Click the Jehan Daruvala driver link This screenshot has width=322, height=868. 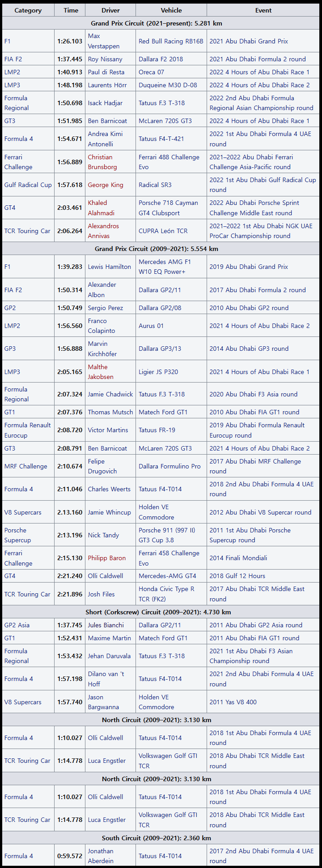point(109,656)
